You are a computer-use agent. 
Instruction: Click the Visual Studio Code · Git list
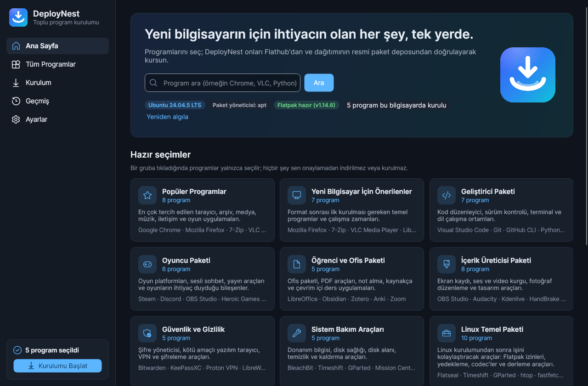(501, 230)
